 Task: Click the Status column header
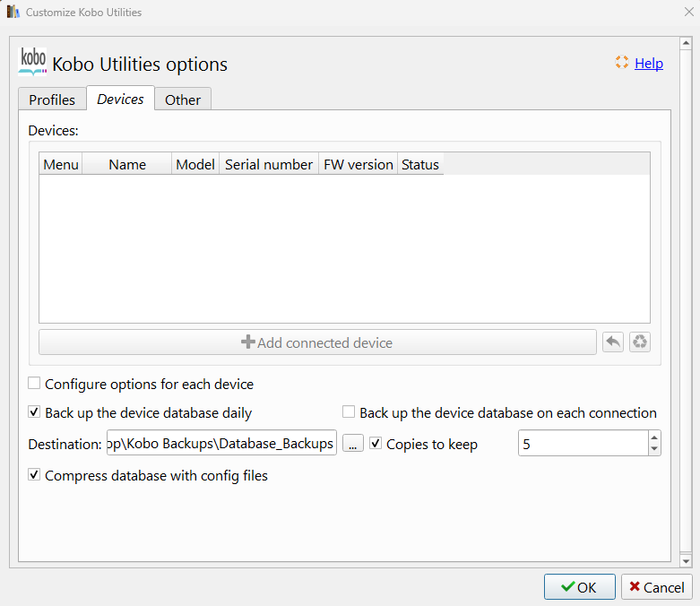point(420,164)
